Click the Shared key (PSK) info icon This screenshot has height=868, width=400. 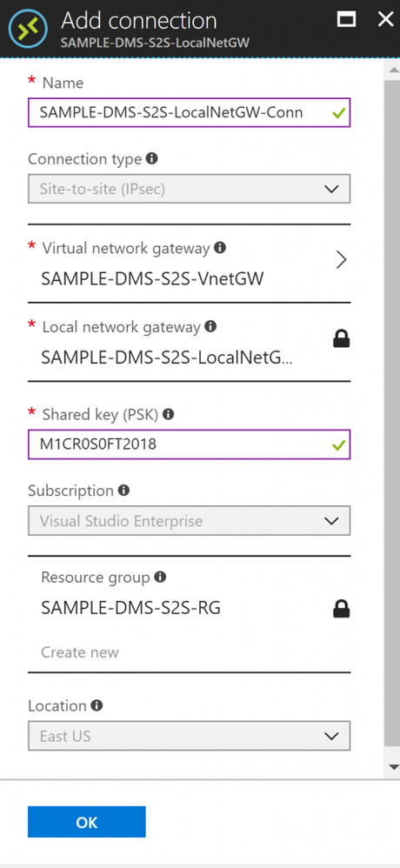[x=168, y=413]
